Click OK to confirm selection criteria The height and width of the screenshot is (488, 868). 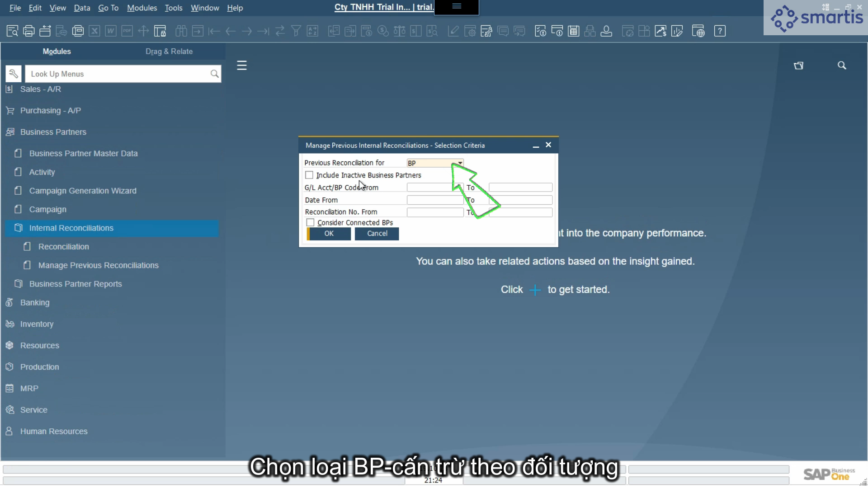(329, 233)
